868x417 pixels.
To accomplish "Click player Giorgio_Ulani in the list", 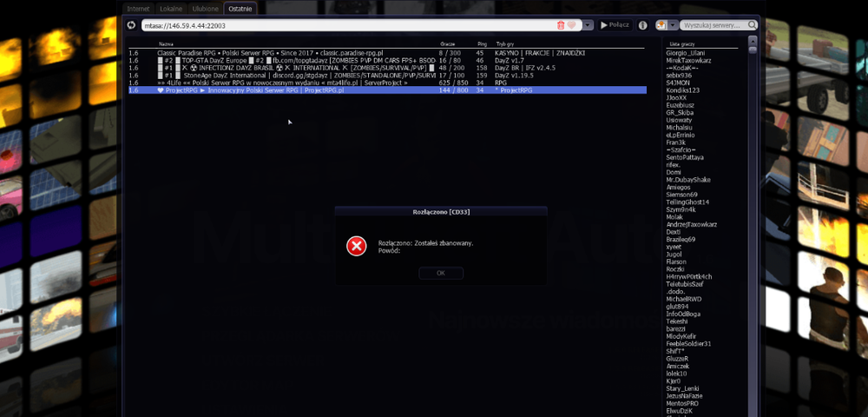I will click(x=686, y=53).
